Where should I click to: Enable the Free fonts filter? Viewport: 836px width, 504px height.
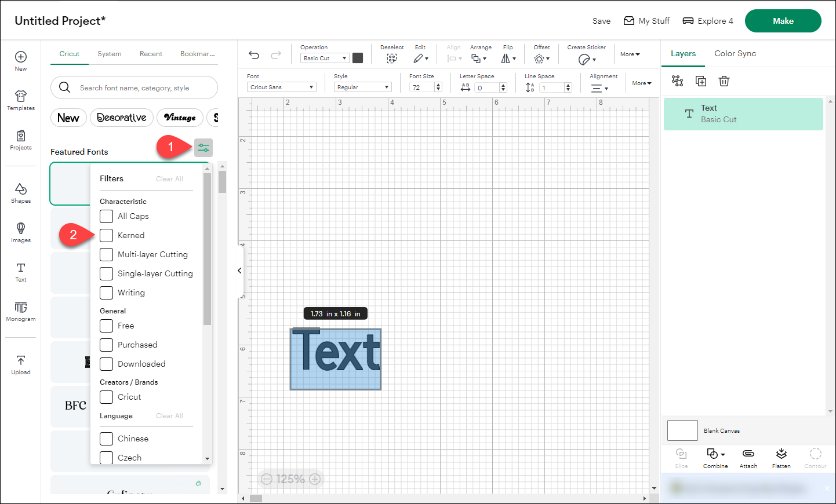(106, 326)
